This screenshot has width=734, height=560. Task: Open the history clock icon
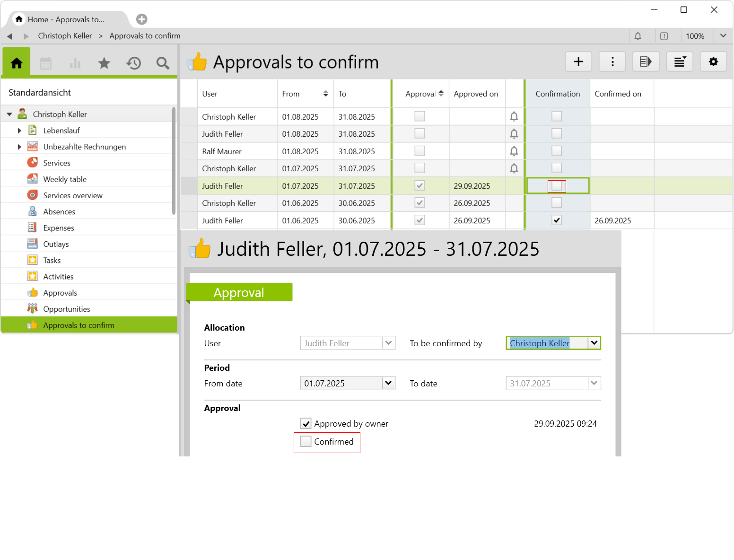coord(134,63)
